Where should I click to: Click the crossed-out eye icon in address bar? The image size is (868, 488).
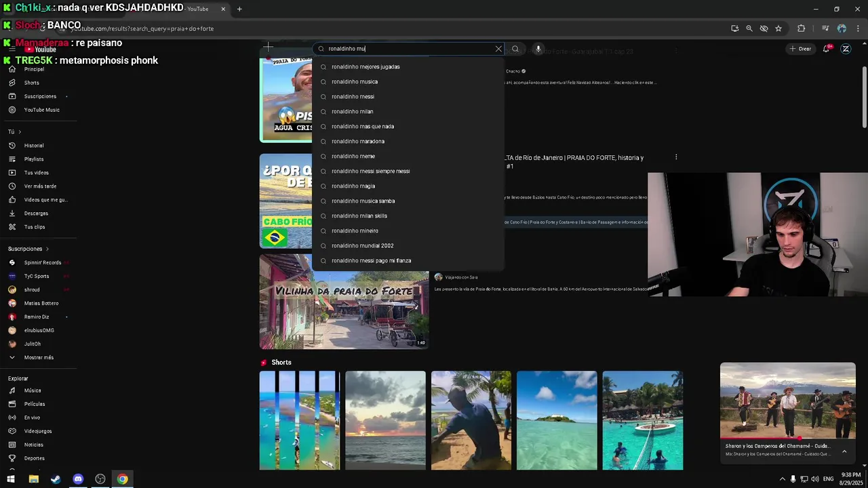[764, 28]
